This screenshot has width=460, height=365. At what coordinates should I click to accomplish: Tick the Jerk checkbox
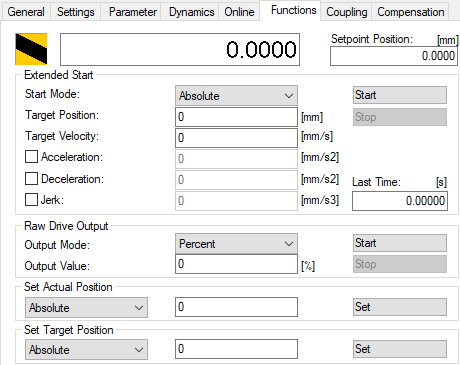click(31, 200)
